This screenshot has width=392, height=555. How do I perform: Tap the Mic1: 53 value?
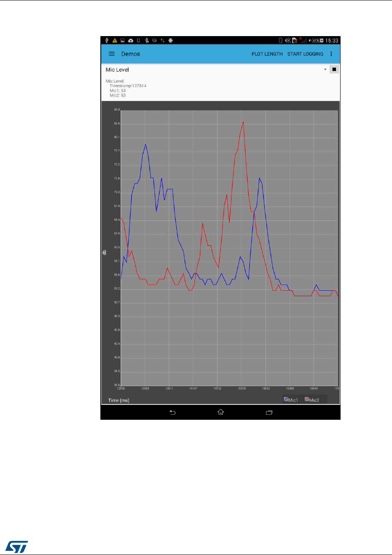117,90
